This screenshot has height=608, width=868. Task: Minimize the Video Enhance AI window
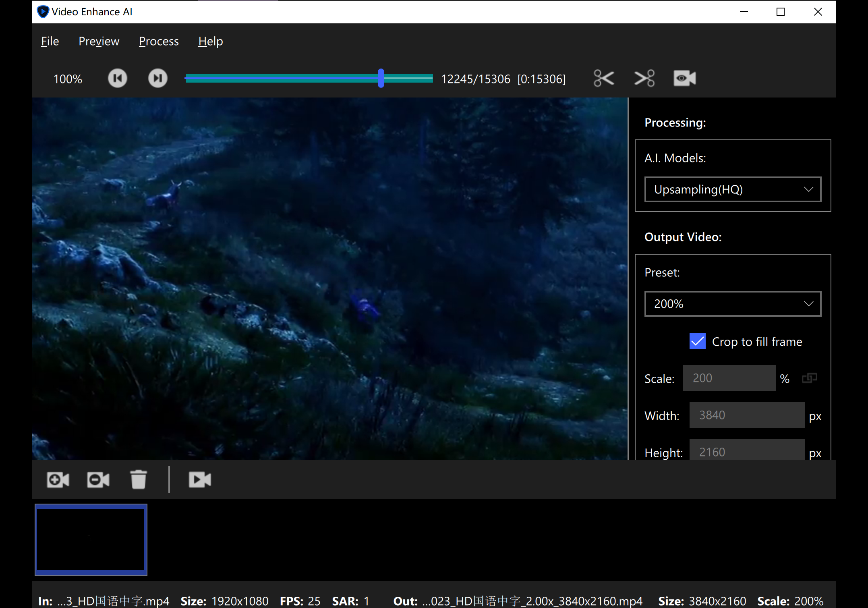pyautogui.click(x=744, y=12)
